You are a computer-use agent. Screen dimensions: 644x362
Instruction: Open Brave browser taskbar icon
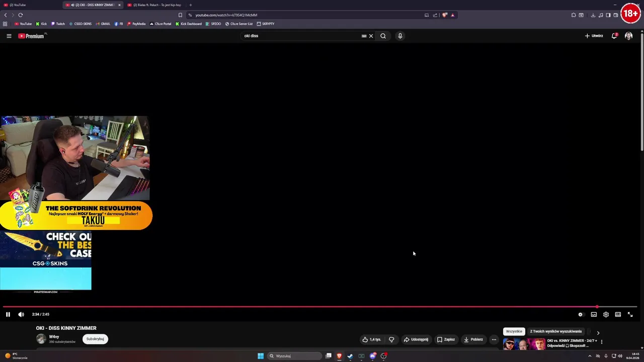click(339, 356)
